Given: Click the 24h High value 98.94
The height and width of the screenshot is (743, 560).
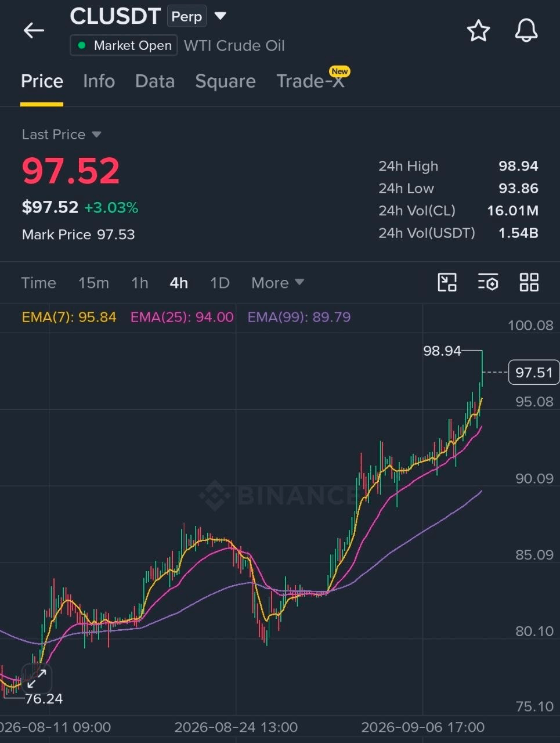Looking at the screenshot, I should (x=518, y=166).
